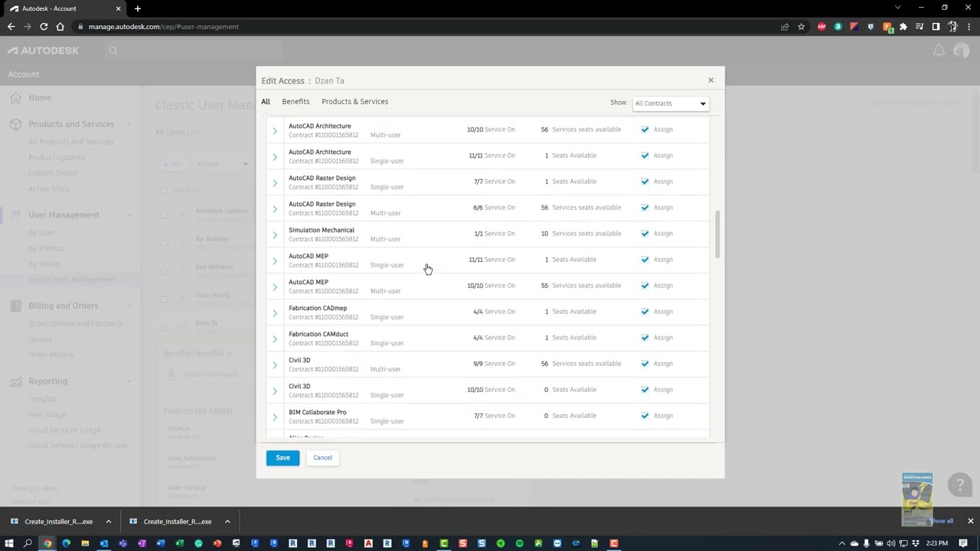Bookmark this page with the star
The height and width of the screenshot is (551, 980).
pos(802,26)
